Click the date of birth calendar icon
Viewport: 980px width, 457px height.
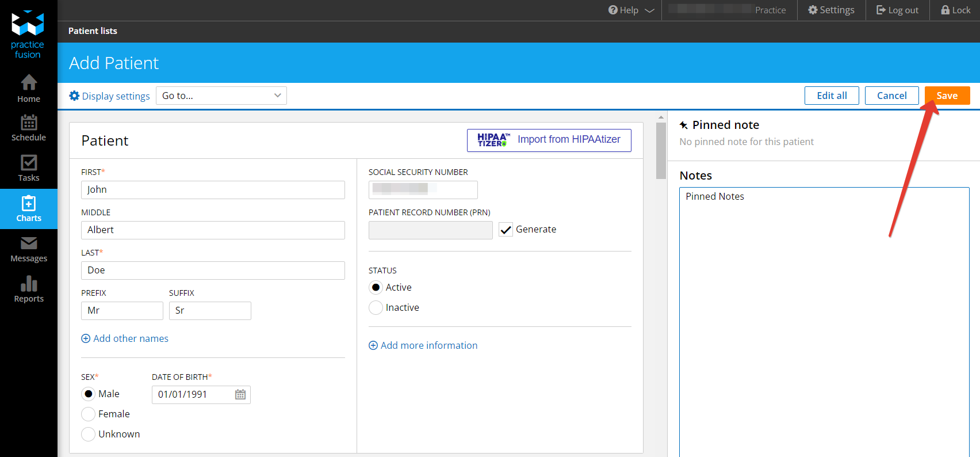tap(240, 394)
